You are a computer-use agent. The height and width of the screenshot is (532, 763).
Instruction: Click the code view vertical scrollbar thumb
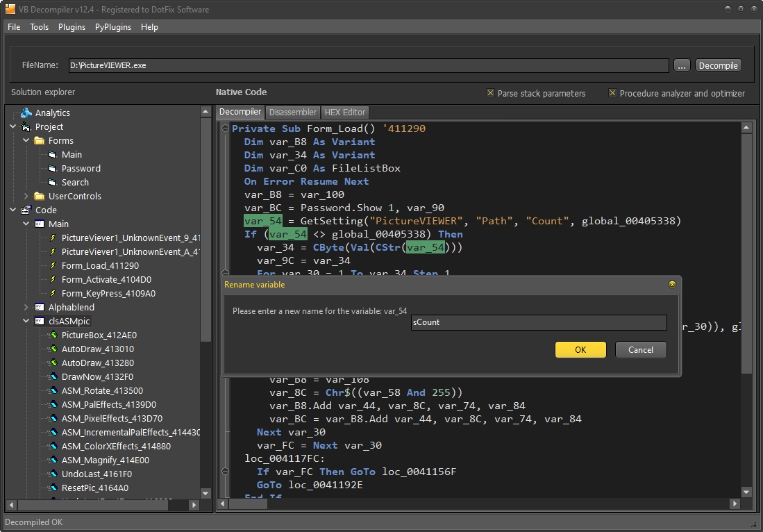tap(746, 253)
